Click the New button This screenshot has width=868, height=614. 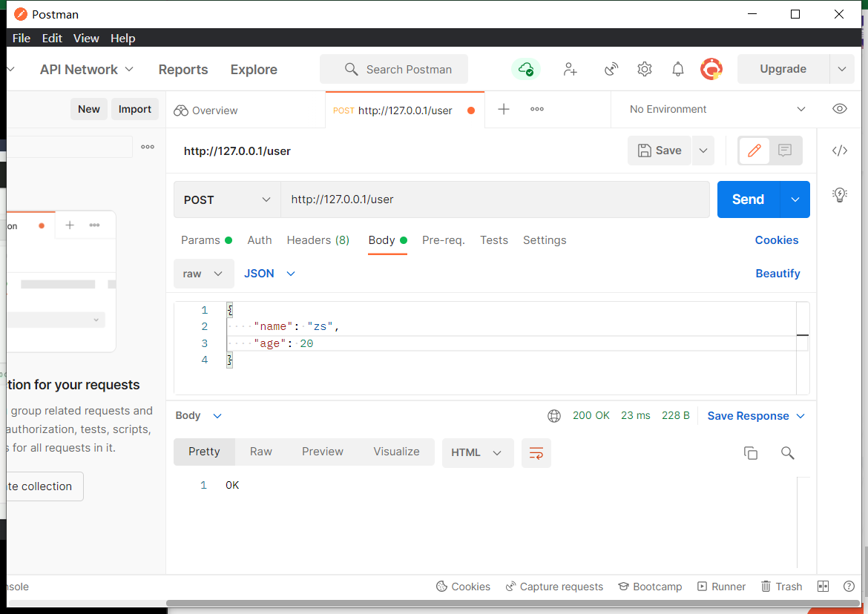click(x=88, y=109)
